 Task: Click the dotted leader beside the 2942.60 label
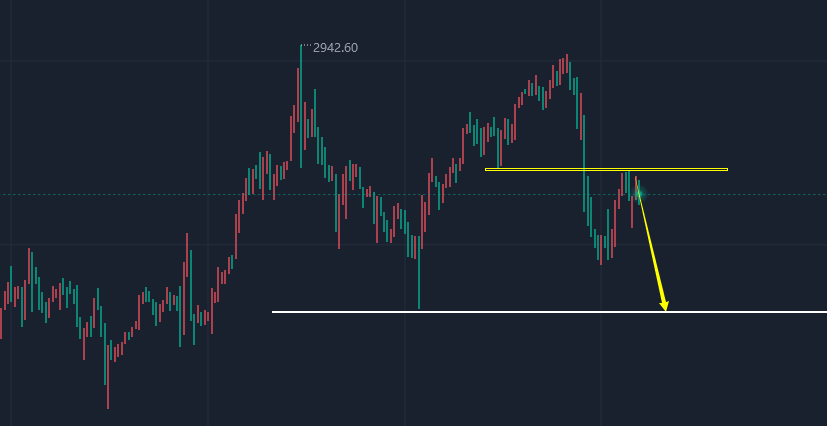point(306,45)
